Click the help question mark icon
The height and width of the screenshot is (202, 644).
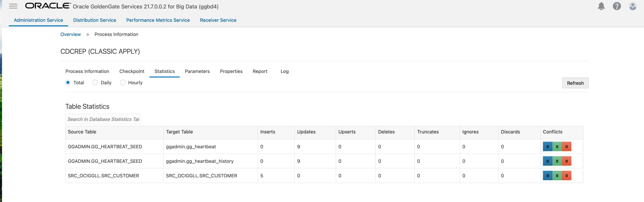[617, 6]
